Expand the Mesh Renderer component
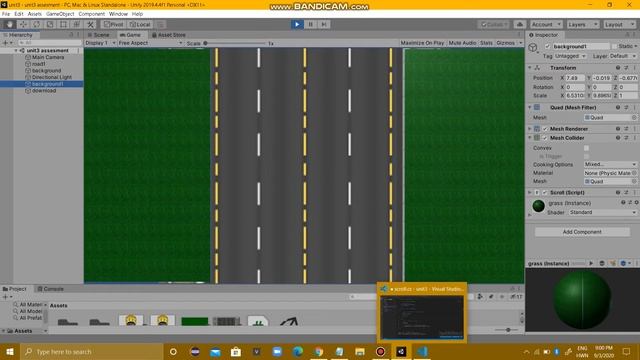This screenshot has height=360, width=640. tap(530, 129)
